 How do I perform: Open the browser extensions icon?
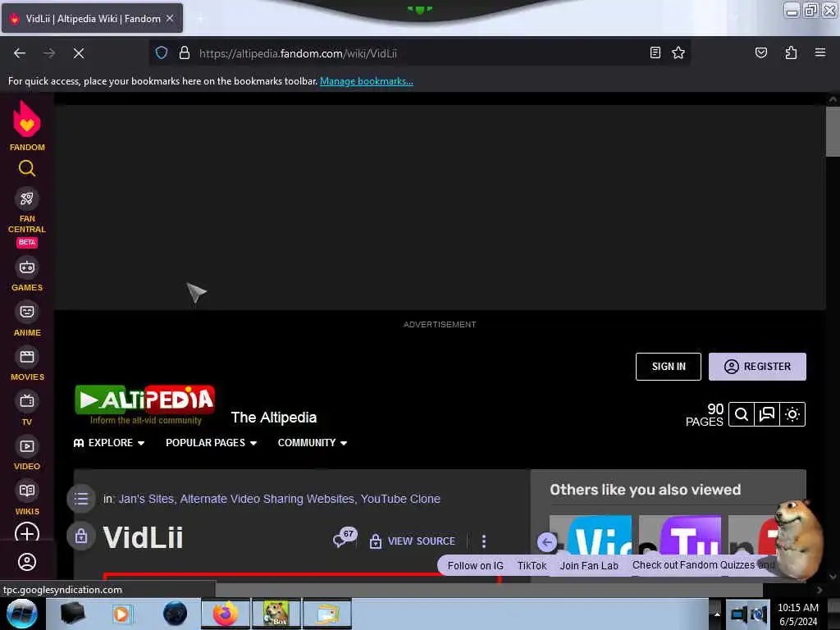click(x=791, y=52)
